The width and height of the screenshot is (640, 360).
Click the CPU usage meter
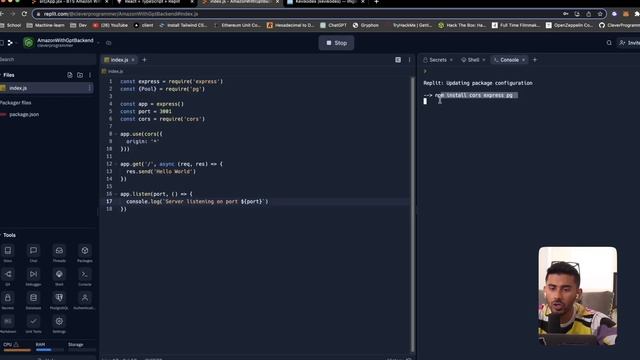16,347
